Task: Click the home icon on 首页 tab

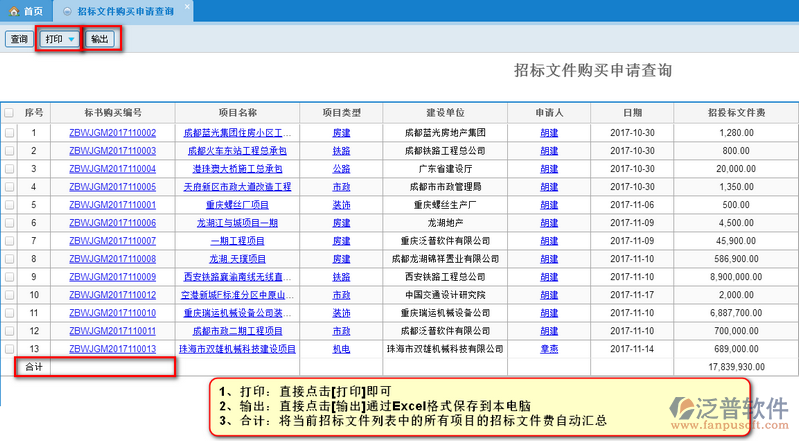Action: pyautogui.click(x=14, y=11)
